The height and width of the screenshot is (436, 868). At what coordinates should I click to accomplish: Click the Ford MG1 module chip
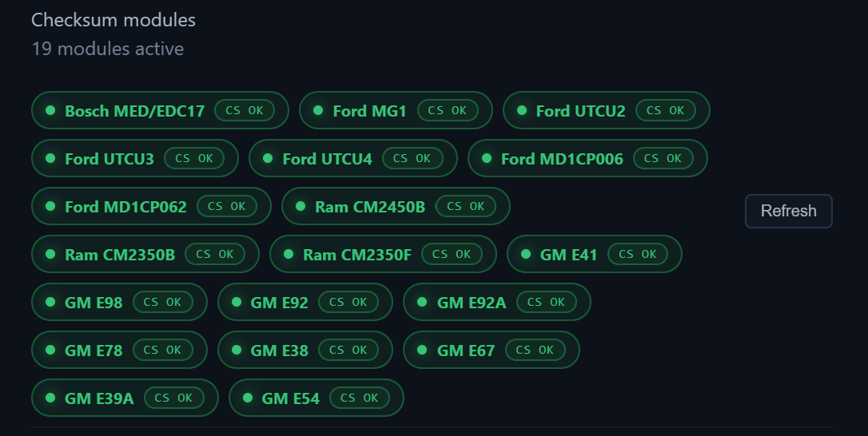click(396, 110)
